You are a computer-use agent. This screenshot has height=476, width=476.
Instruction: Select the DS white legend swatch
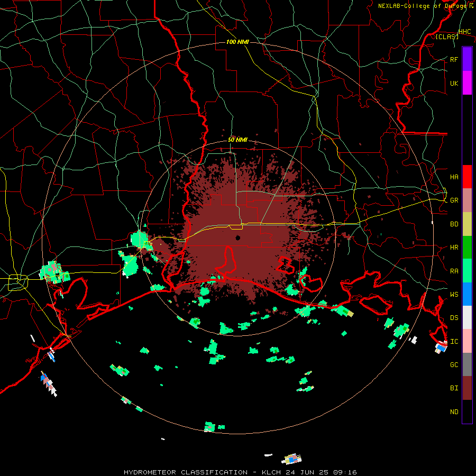(x=467, y=317)
